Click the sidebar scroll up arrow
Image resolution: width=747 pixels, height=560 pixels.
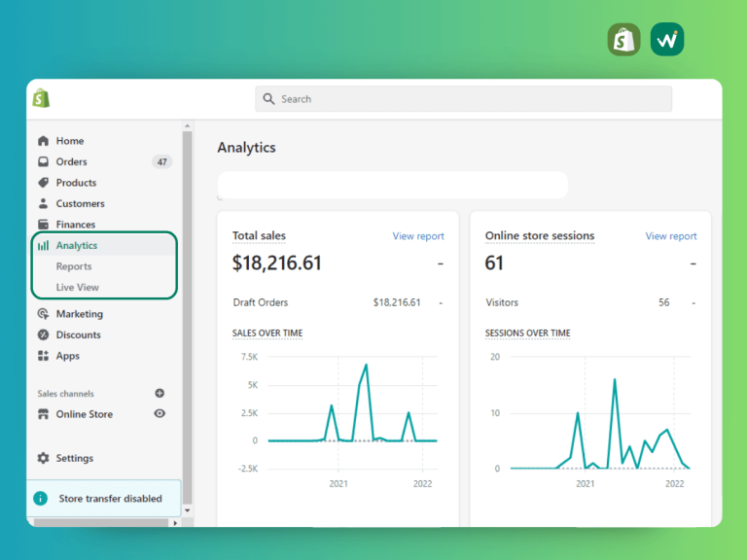click(187, 125)
